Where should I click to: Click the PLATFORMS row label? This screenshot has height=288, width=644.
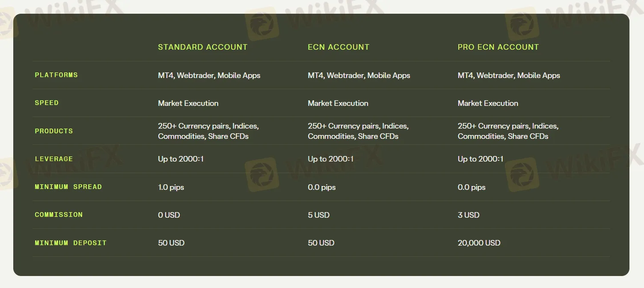point(56,75)
